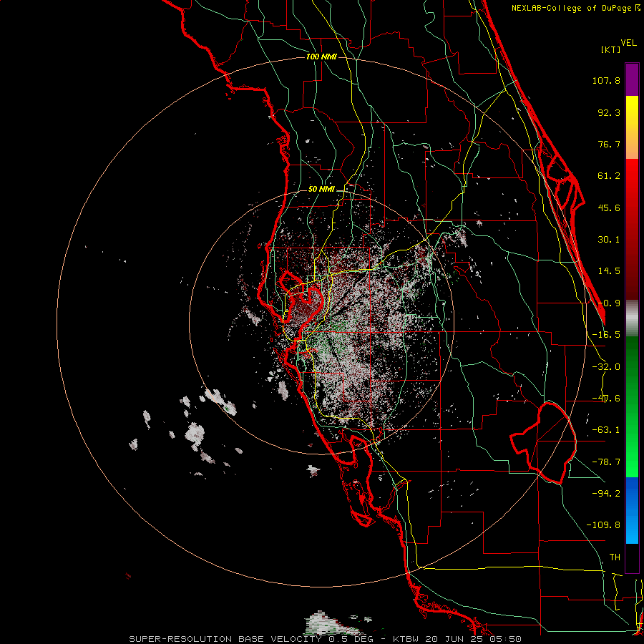Viewport: 644px width, 644px height.
Task: Pick the gray segment of the color bar
Action: pyautogui.click(x=632, y=318)
